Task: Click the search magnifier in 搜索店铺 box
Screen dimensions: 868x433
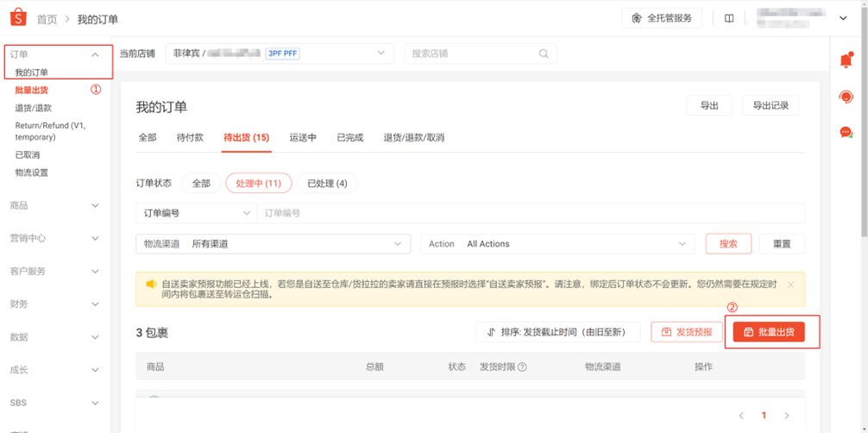Action: pyautogui.click(x=544, y=53)
